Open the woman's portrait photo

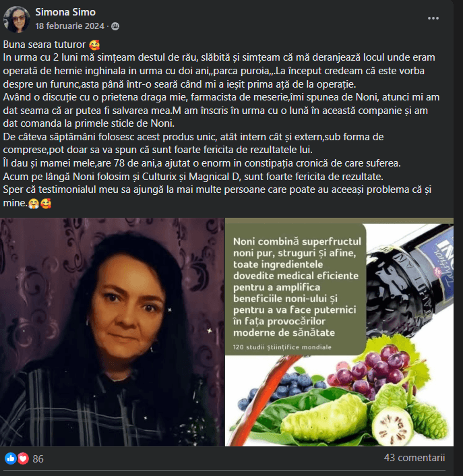point(112,332)
